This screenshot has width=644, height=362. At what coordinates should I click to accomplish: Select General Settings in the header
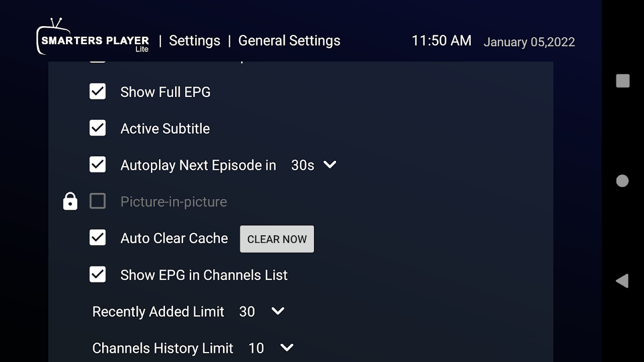click(289, 41)
